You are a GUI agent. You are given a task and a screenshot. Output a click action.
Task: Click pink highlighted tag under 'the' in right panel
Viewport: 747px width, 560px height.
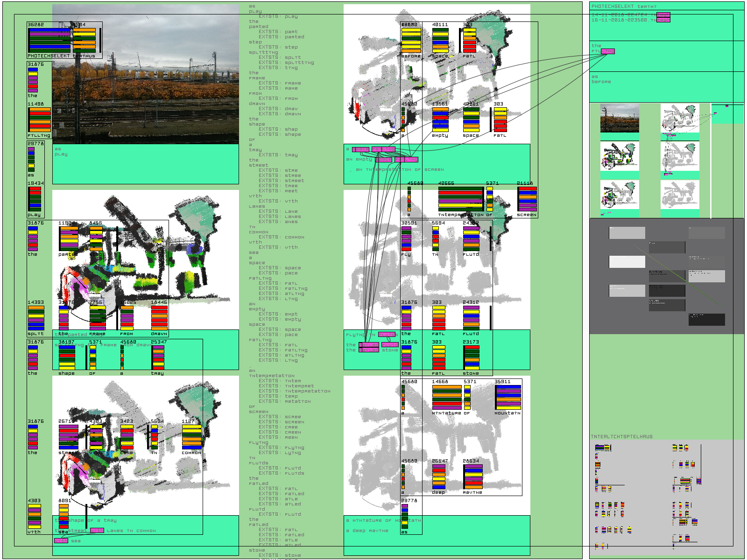pyautogui.click(x=607, y=51)
